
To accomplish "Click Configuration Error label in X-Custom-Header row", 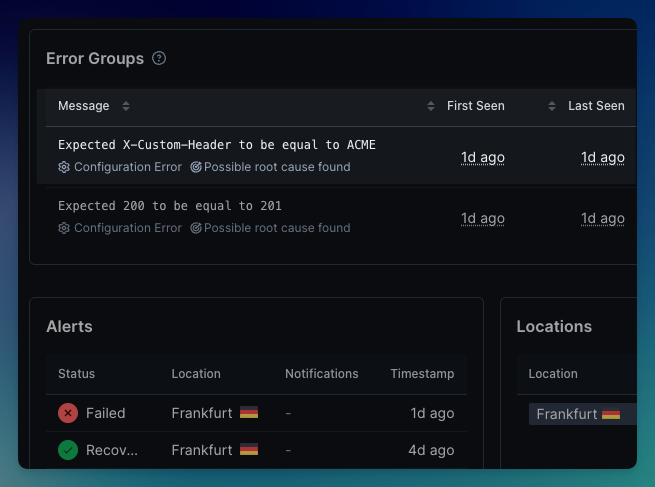I will 128,167.
